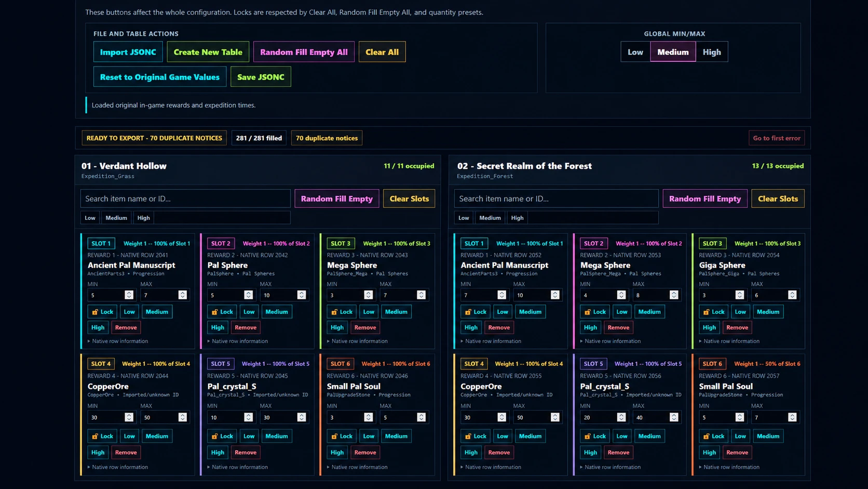Screen dimensions: 868x489
Task: Random Fill Empty for Verdant Hollow
Action: pos(337,199)
